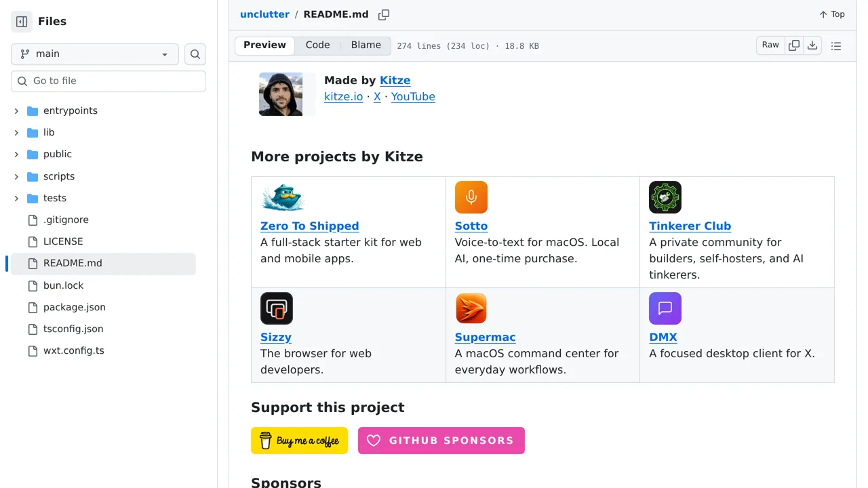Expand the tests folder chevron
Image resolution: width=868 pixels, height=488 pixels.
(x=16, y=198)
